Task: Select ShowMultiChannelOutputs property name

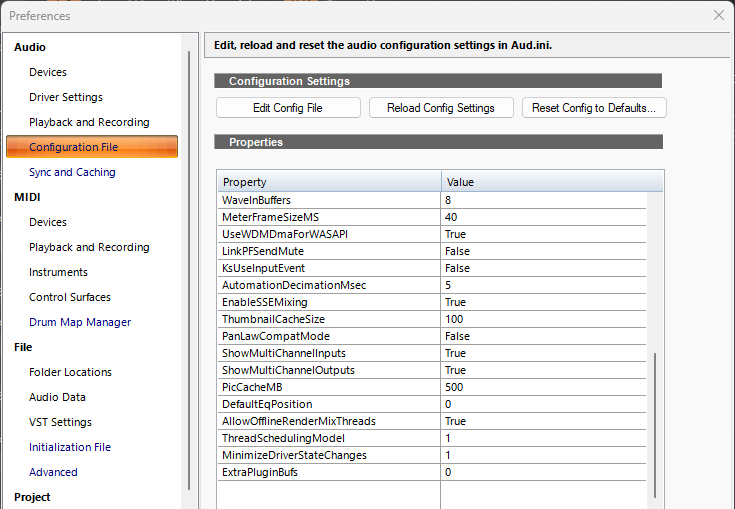Action: 288,370
